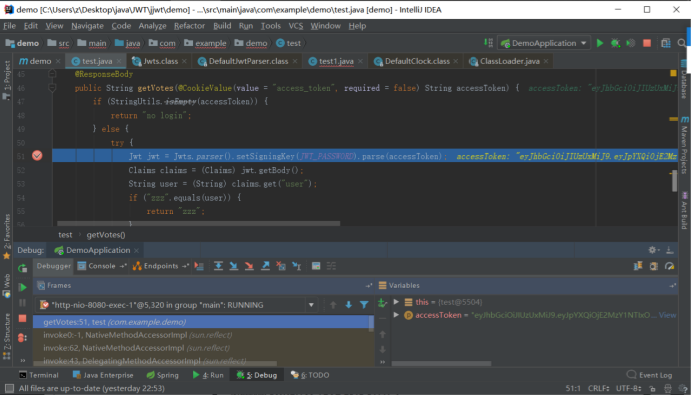
Task: Click Evaluate Expression calculator icon
Action: pyautogui.click(x=316, y=266)
